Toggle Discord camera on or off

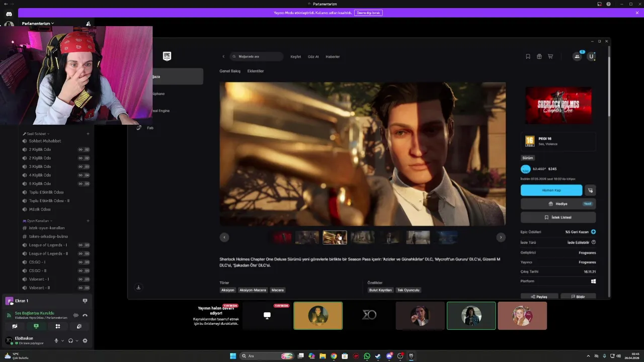coord(15,326)
